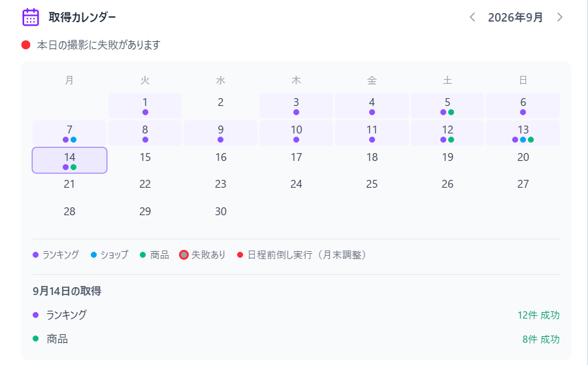Click blue shop dot under day 7
The height and width of the screenshot is (365, 588).
tap(73, 140)
